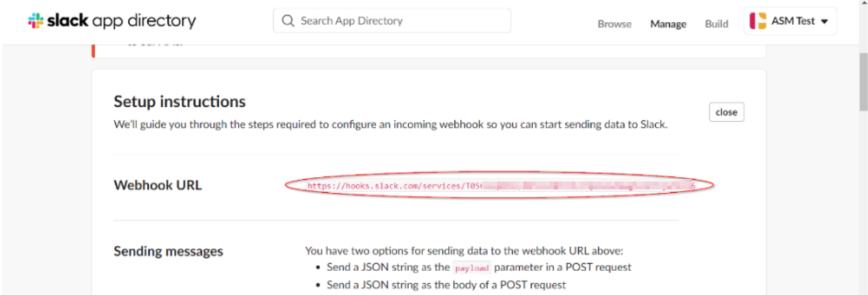The width and height of the screenshot is (868, 295).
Task: Go to the Manage section
Action: coord(668,23)
